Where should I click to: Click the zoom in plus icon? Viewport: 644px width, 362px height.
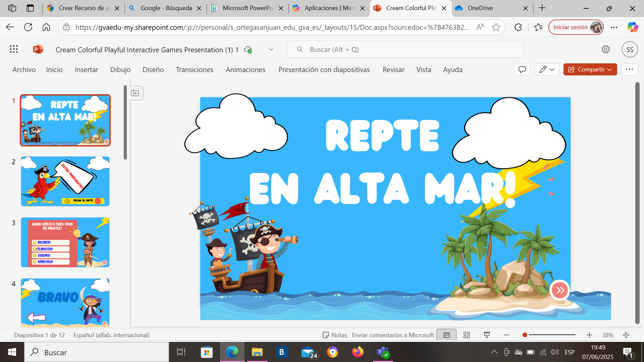[589, 335]
